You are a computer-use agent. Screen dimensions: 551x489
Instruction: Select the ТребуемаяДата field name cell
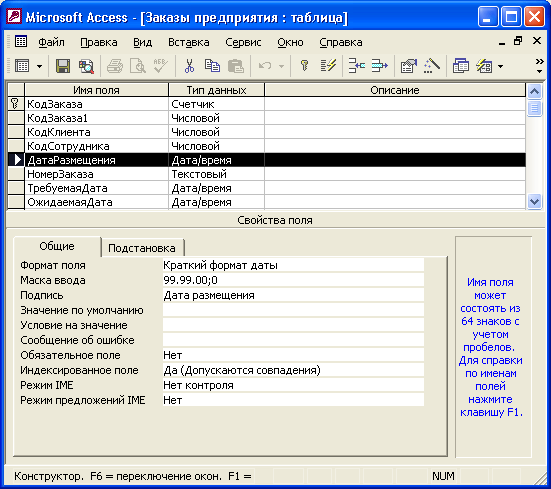(x=97, y=188)
